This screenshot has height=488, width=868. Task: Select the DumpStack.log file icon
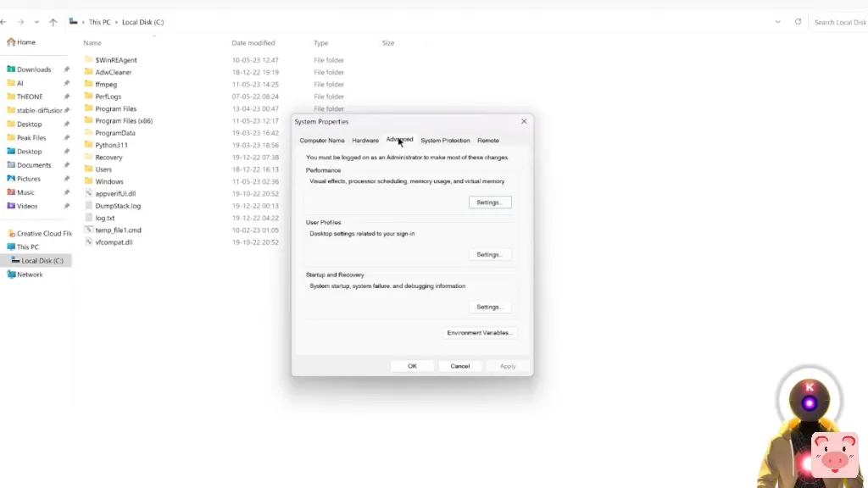[x=88, y=205]
